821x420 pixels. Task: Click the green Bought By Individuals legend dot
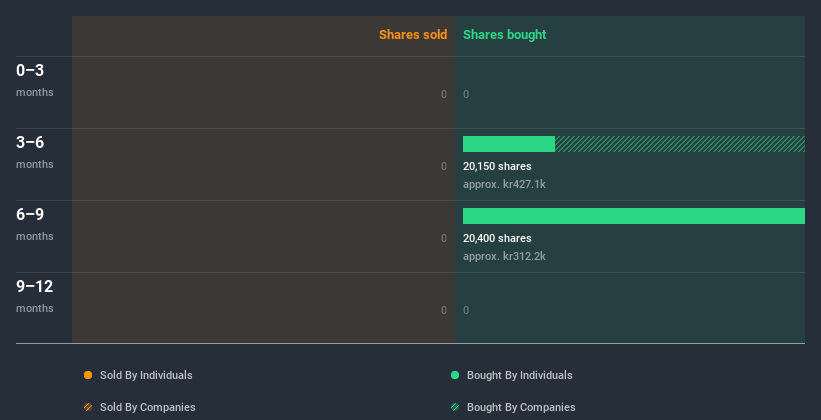pyautogui.click(x=455, y=375)
